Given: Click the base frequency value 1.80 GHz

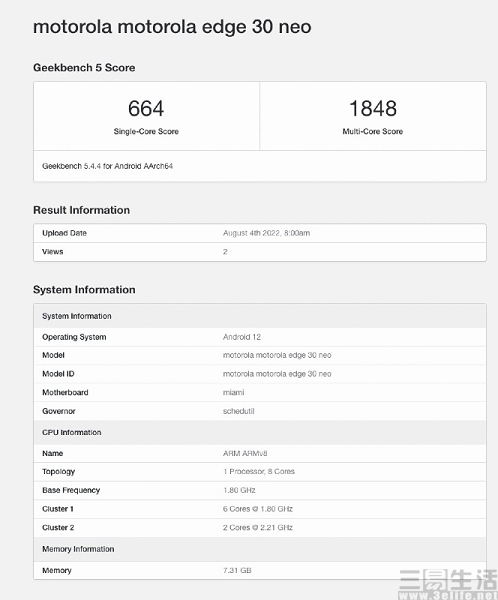Looking at the screenshot, I should (x=239, y=491).
